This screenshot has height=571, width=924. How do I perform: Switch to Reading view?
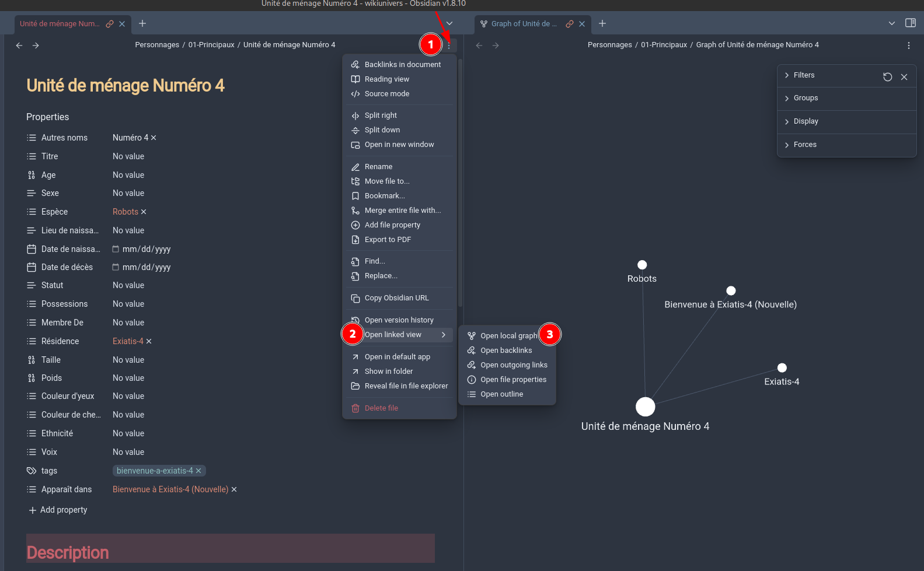(x=386, y=79)
